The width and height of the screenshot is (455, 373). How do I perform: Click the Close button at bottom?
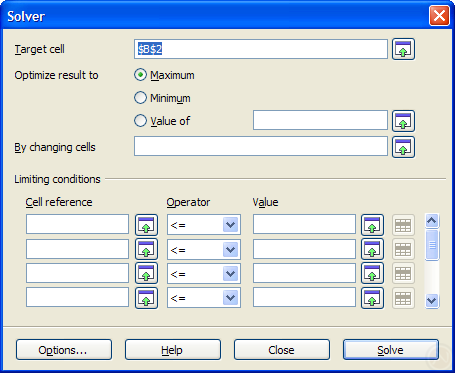click(282, 350)
